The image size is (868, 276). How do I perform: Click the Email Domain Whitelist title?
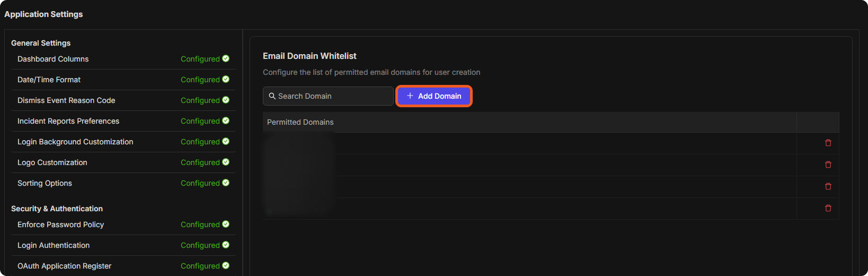(x=309, y=56)
